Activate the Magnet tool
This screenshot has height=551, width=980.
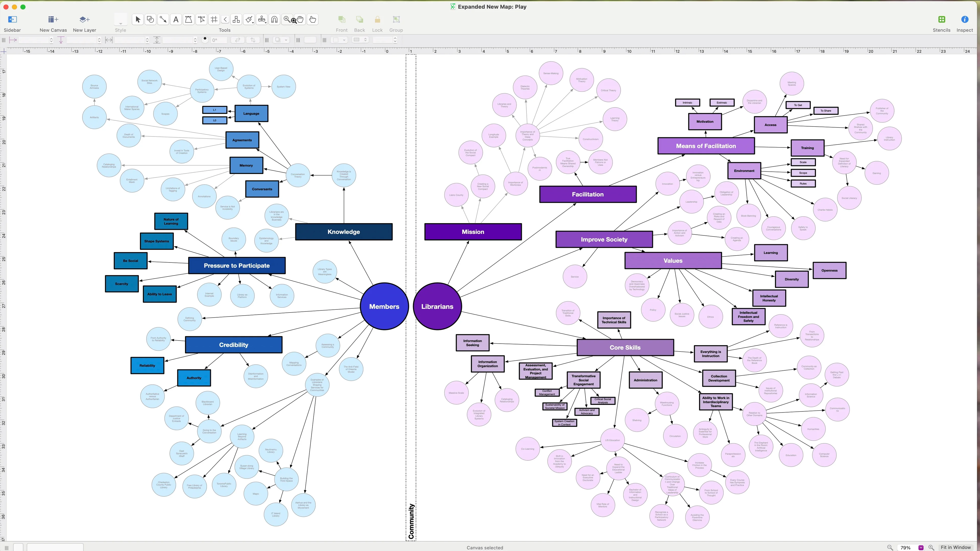pos(274,19)
